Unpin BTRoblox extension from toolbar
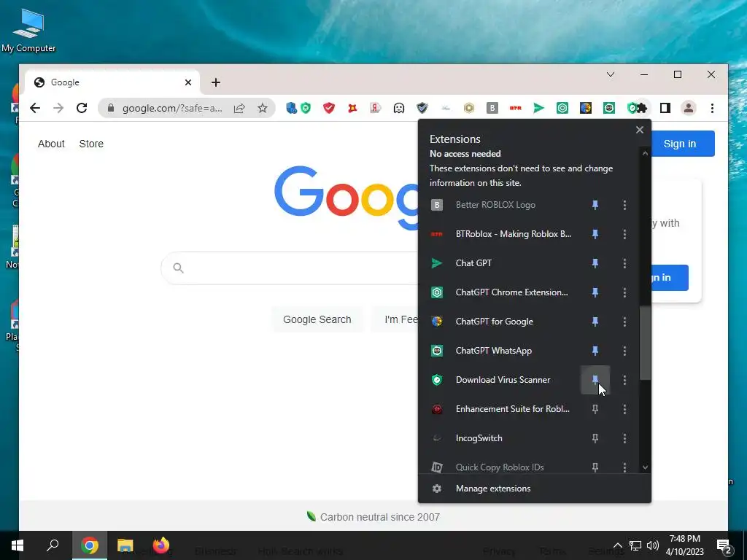747x560 pixels. (595, 234)
